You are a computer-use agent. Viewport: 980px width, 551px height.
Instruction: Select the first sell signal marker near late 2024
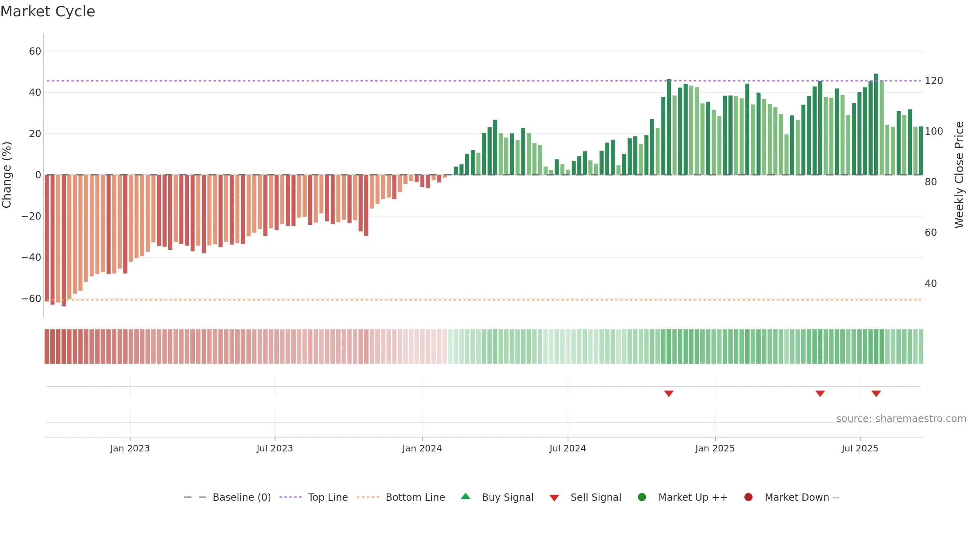669,393
